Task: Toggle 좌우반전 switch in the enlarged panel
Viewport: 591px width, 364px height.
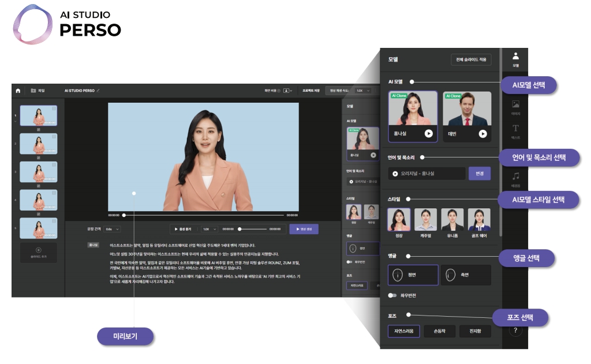Action: coord(392,295)
